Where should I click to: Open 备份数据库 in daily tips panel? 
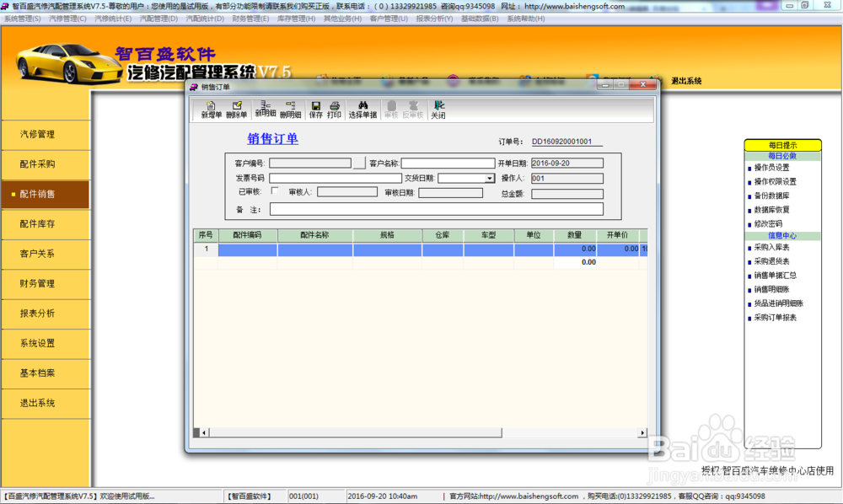point(771,196)
